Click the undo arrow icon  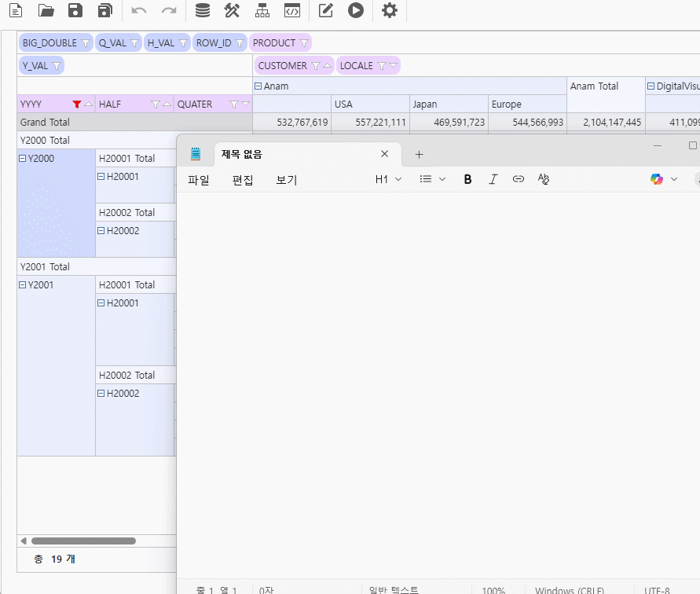point(139,11)
